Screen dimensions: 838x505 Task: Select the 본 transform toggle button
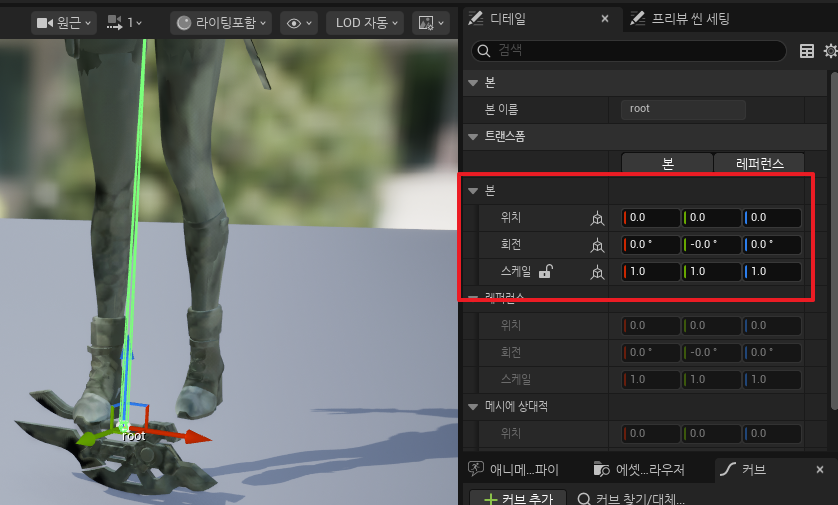[x=667, y=163]
